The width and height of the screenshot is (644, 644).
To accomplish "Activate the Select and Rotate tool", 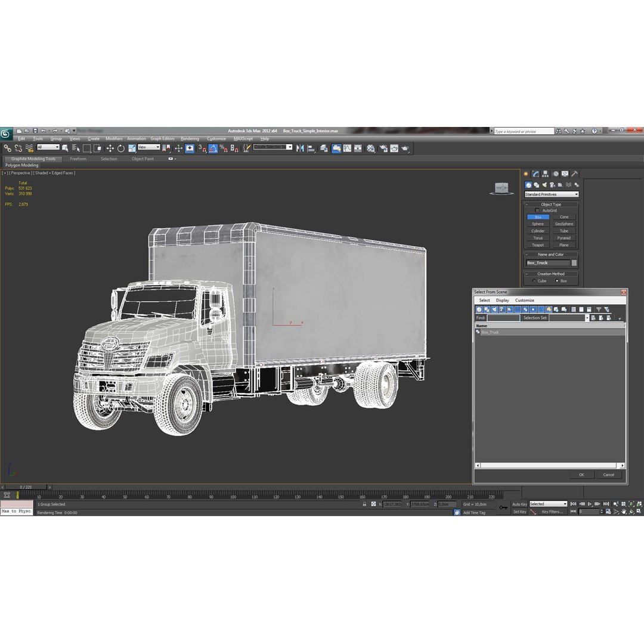I will tap(120, 148).
